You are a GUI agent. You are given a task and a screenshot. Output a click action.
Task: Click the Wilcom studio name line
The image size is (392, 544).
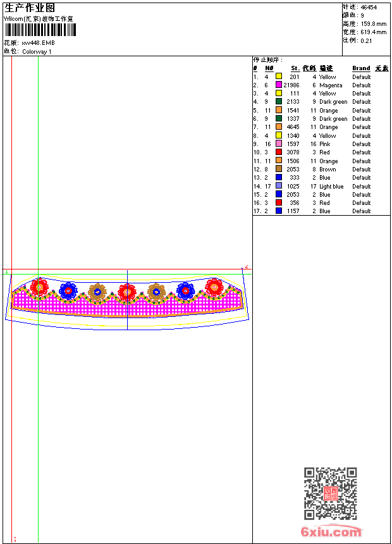(x=39, y=19)
